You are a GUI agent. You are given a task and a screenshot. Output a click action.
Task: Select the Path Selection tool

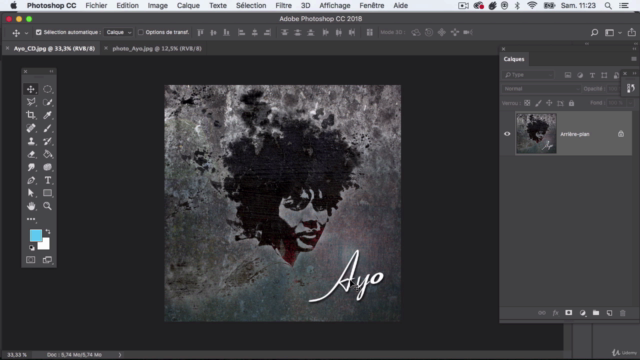pyautogui.click(x=31, y=193)
